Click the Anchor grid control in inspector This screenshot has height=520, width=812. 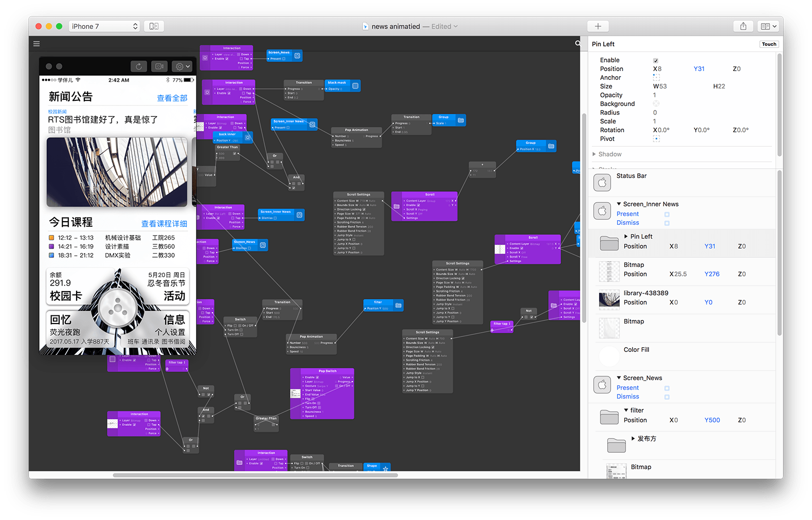tap(656, 78)
